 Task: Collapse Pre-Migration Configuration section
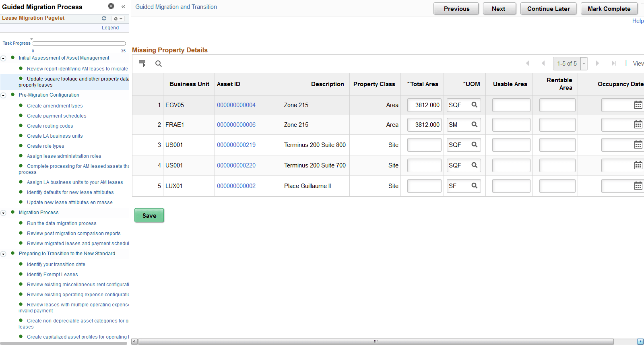[3, 95]
